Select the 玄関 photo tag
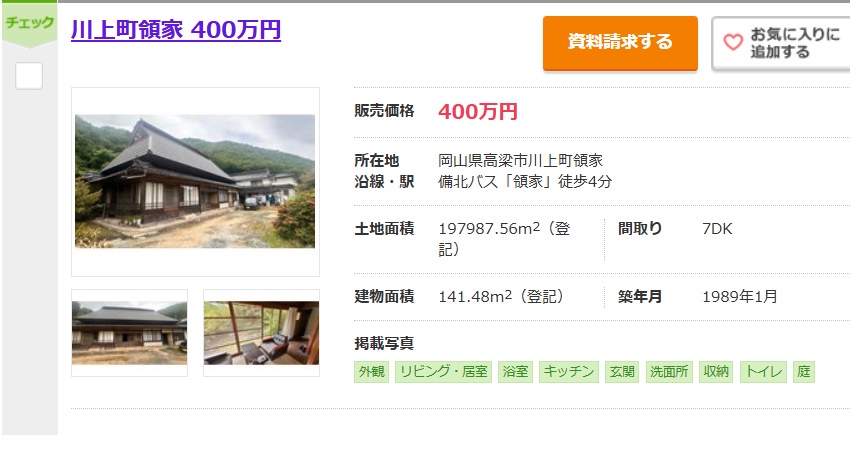850x458 pixels. (x=622, y=372)
